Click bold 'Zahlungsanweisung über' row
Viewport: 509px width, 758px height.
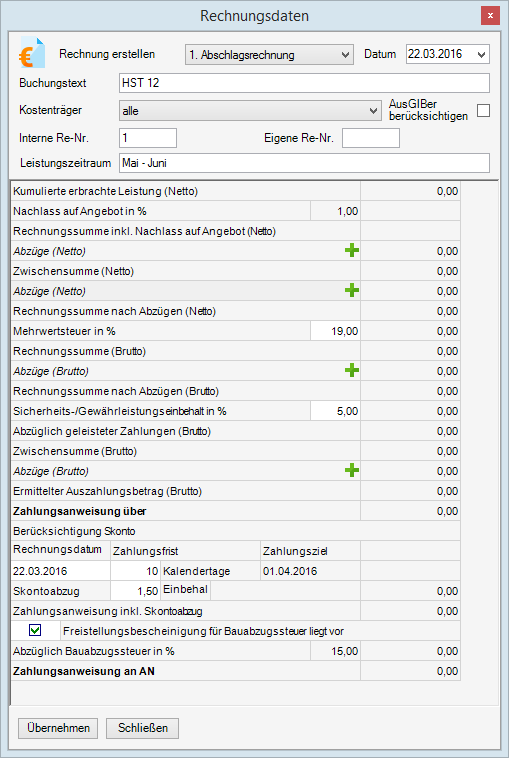click(235, 511)
